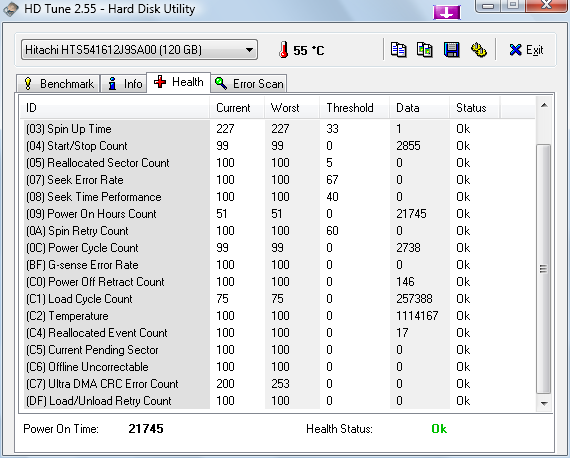Select the (0C) Power Cycle Count row
Image resolution: width=570 pixels, height=458 pixels.
278,248
